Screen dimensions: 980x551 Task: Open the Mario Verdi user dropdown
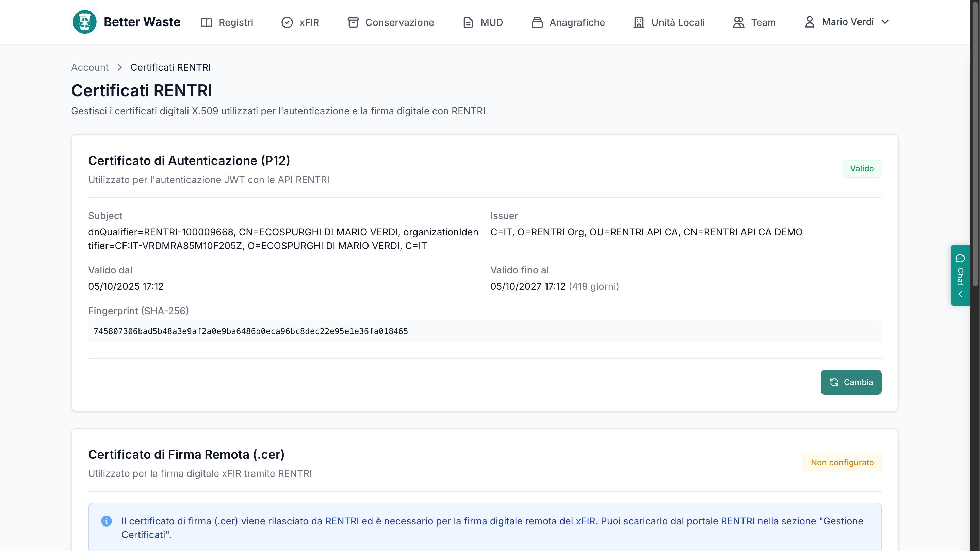click(x=847, y=22)
